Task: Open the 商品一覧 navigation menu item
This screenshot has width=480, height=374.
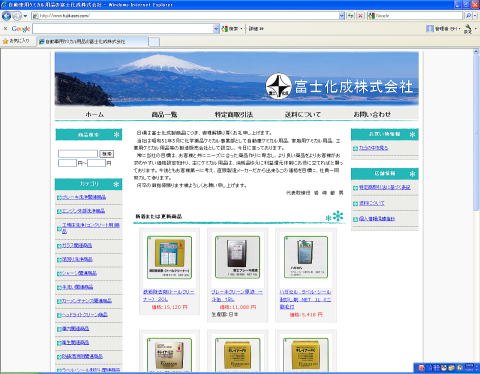Action: [164, 115]
